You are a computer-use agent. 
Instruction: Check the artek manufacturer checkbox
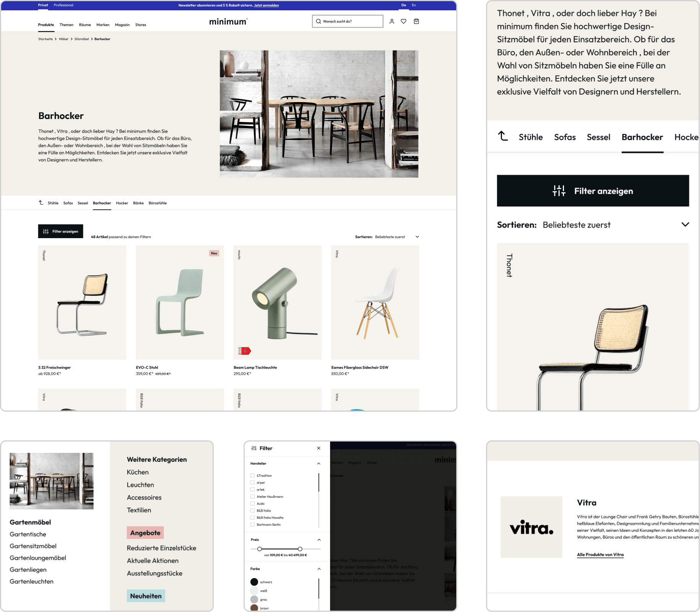click(x=252, y=489)
